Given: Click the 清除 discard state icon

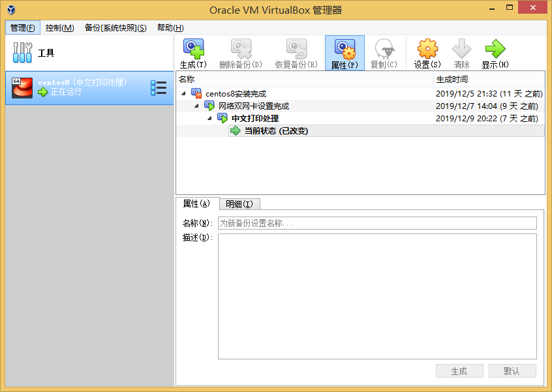Looking at the screenshot, I should (x=461, y=52).
